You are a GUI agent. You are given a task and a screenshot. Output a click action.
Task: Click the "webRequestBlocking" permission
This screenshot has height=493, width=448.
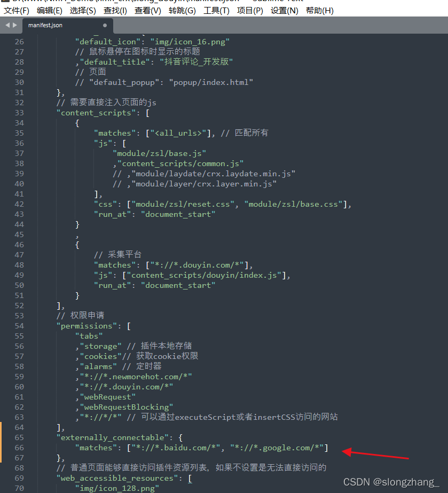[127, 407]
